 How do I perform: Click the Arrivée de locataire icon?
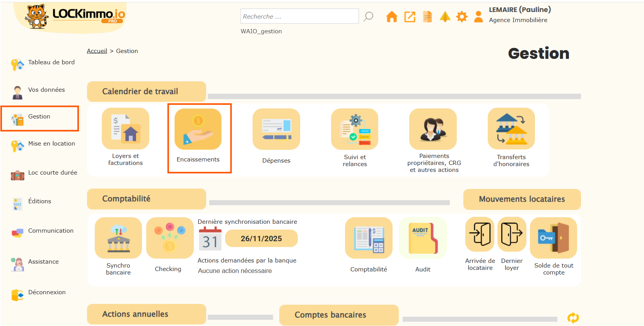pyautogui.click(x=480, y=235)
